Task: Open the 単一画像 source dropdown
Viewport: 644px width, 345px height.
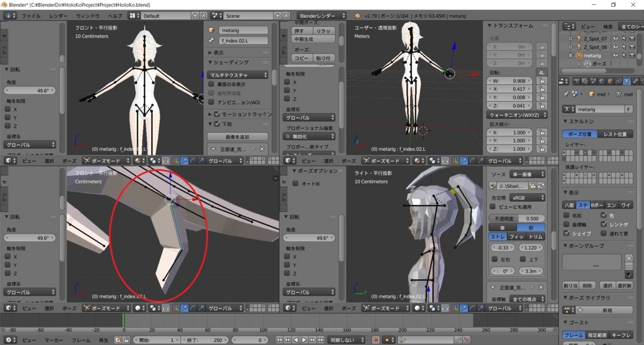Action: pos(528,174)
